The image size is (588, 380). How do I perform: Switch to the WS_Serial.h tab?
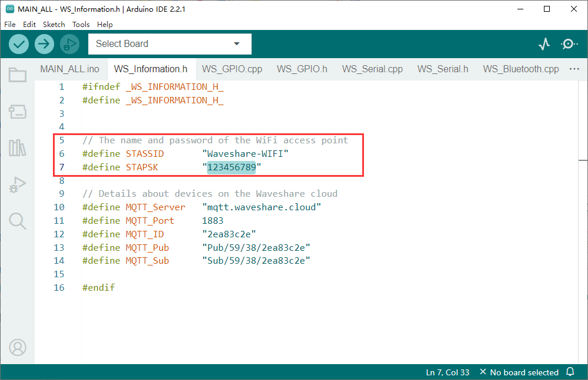click(443, 69)
